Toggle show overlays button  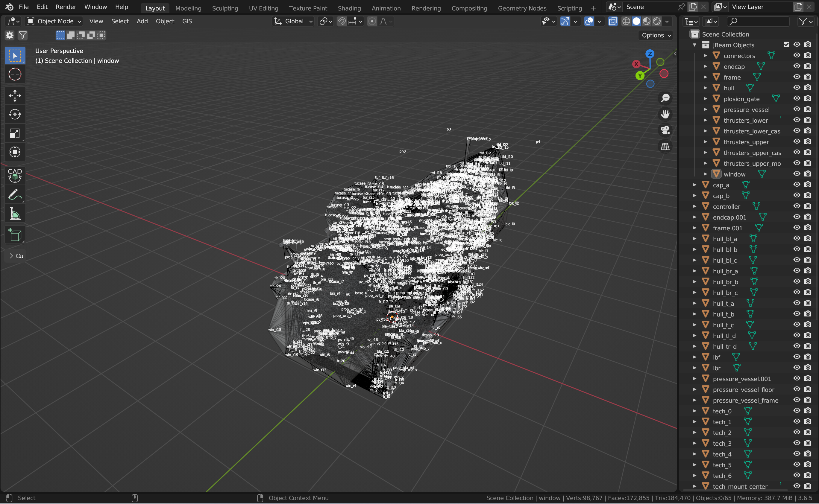(x=589, y=21)
